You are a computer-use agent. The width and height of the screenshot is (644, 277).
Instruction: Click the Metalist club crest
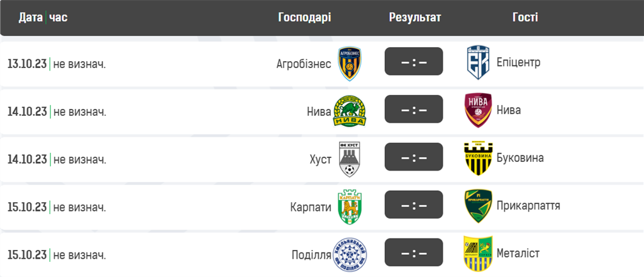coord(478,254)
